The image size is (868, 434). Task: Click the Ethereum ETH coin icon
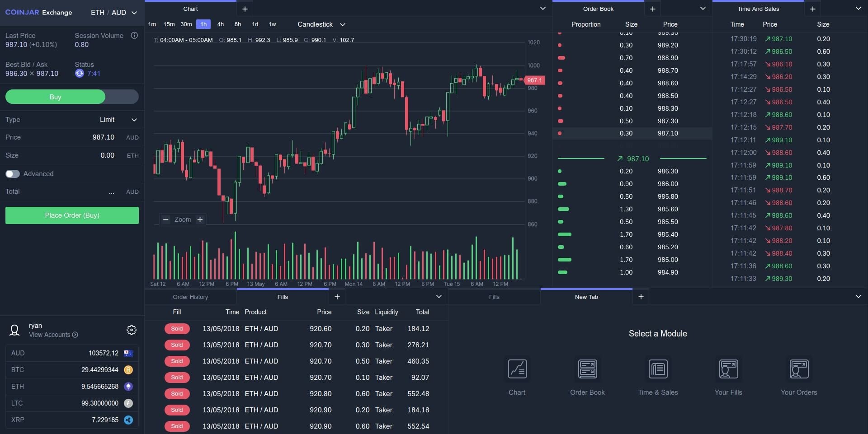point(128,387)
